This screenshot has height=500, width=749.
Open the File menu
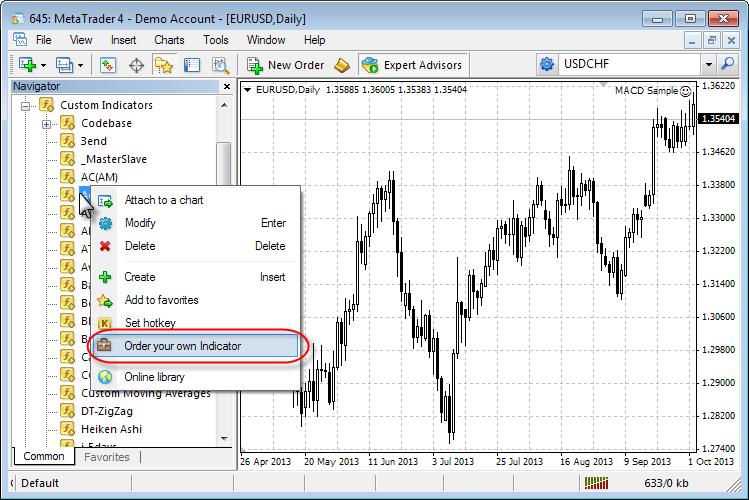(x=43, y=40)
